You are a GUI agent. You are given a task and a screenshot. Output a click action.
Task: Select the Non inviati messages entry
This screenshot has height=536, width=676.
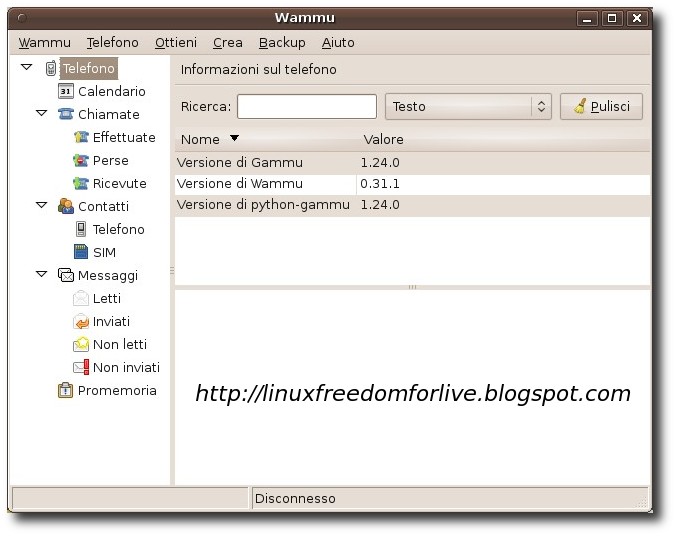(126, 367)
